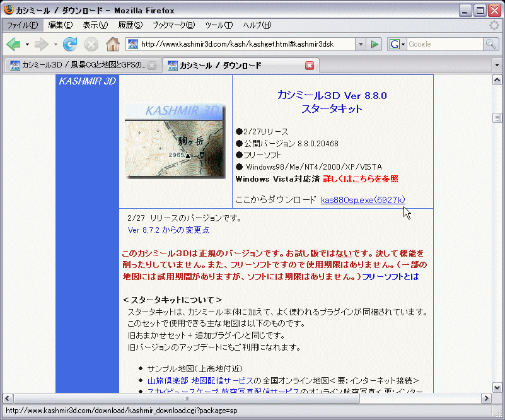Viewport: 505px width, 420px height.
Task: Click the magnifier search button
Action: tap(490, 44)
